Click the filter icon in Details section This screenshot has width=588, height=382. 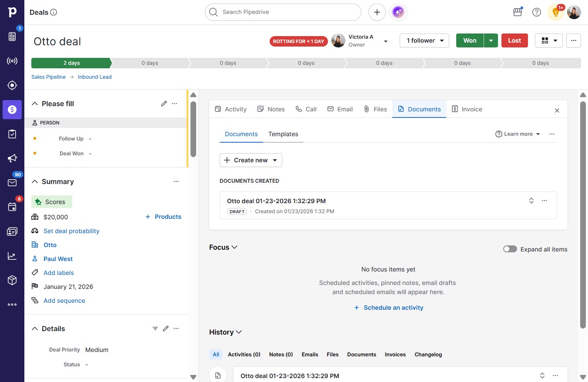pyautogui.click(x=155, y=328)
